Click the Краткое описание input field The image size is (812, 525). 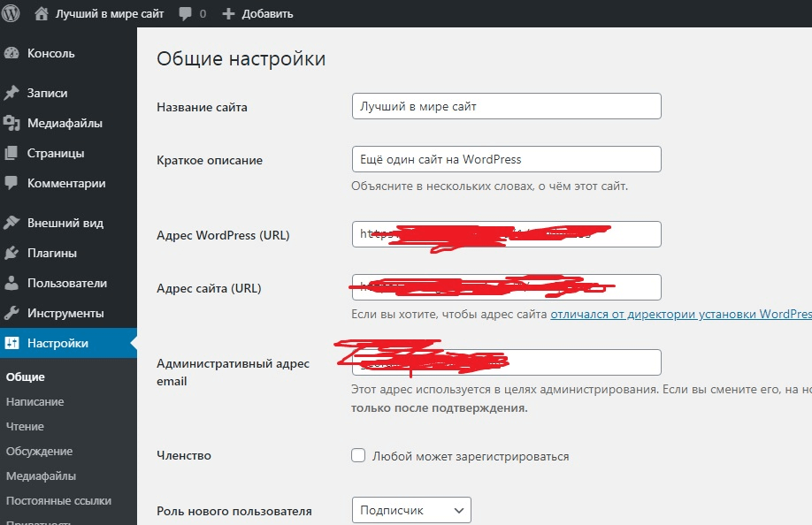[x=506, y=159]
